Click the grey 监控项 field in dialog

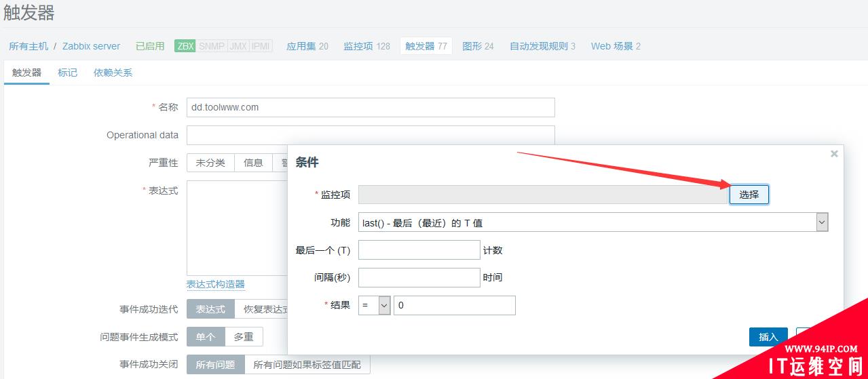543,195
